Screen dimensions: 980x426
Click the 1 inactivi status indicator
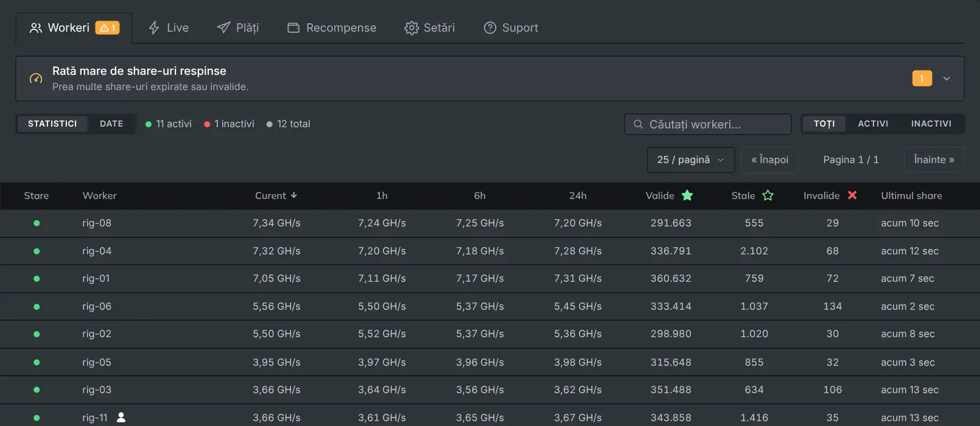(229, 124)
